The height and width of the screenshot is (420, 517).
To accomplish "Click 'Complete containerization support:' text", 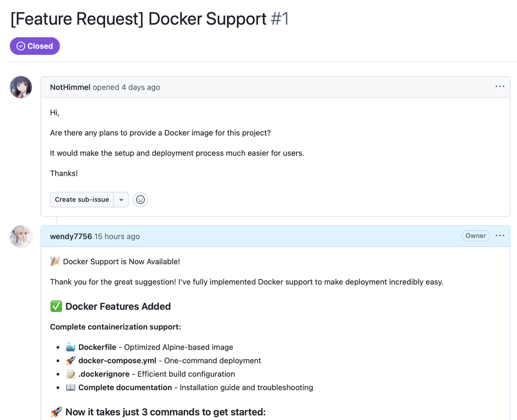I will tap(116, 327).
